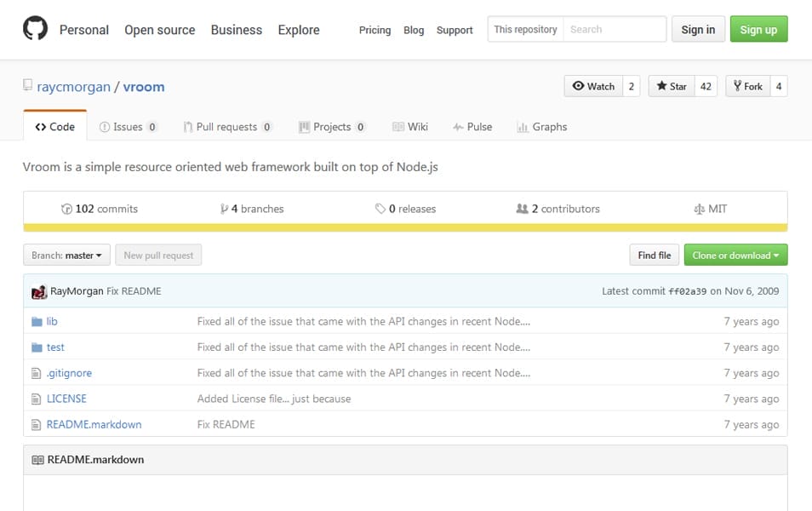Click the LICENSE file icon
Image resolution: width=812 pixels, height=511 pixels.
pos(37,399)
